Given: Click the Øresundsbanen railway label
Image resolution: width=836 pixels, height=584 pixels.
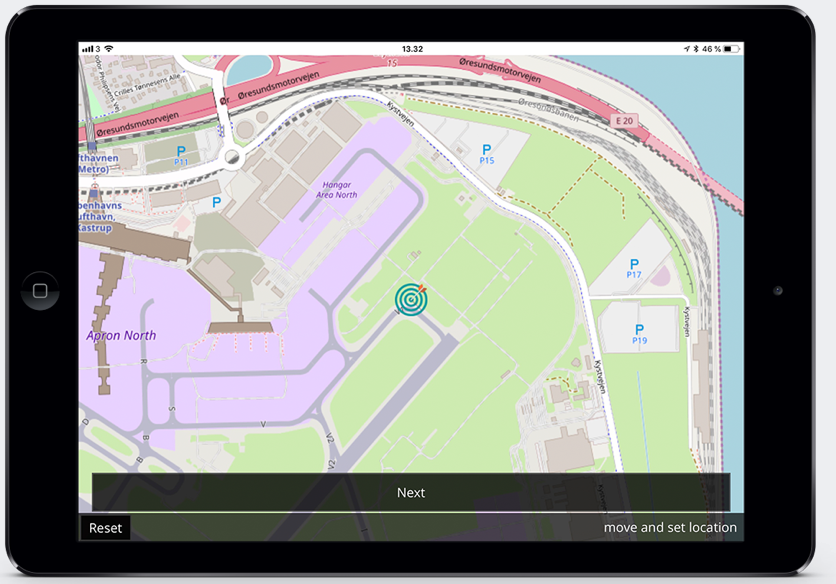Looking at the screenshot, I should (549, 109).
